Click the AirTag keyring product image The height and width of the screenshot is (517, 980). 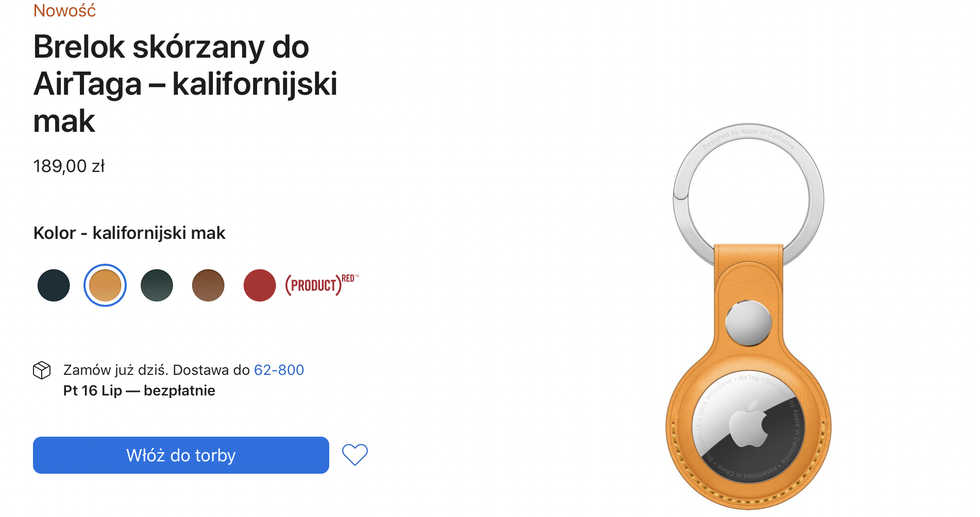748,316
